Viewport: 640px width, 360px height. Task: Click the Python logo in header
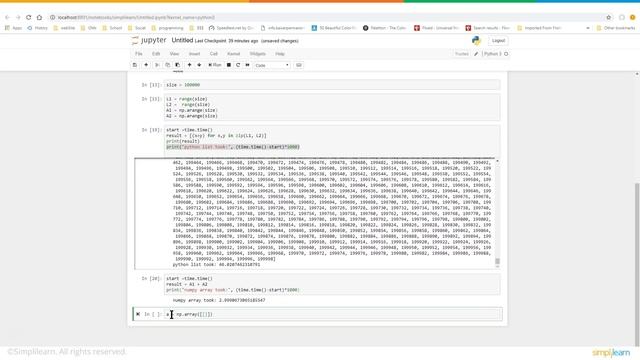(476, 40)
